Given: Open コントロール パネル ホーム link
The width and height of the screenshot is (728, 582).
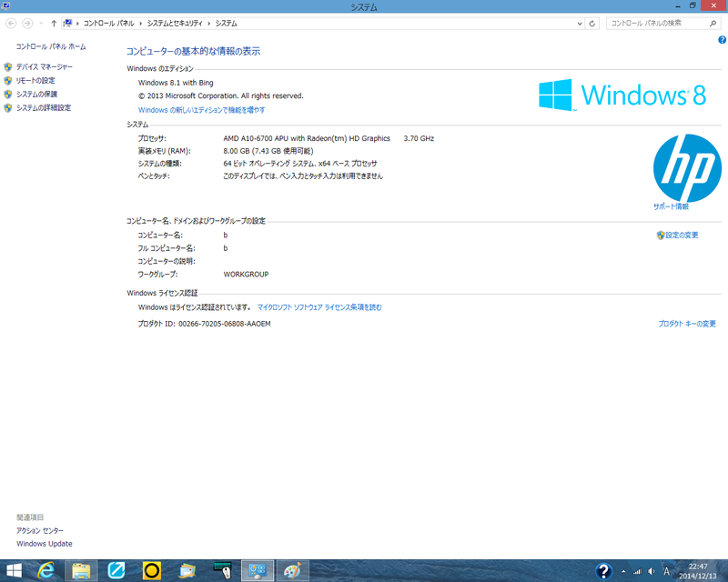Looking at the screenshot, I should 51,46.
